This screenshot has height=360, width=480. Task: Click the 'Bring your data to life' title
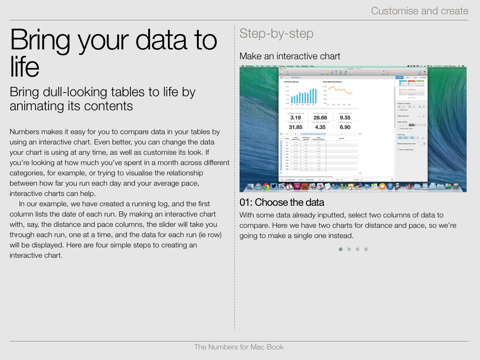coord(113,53)
